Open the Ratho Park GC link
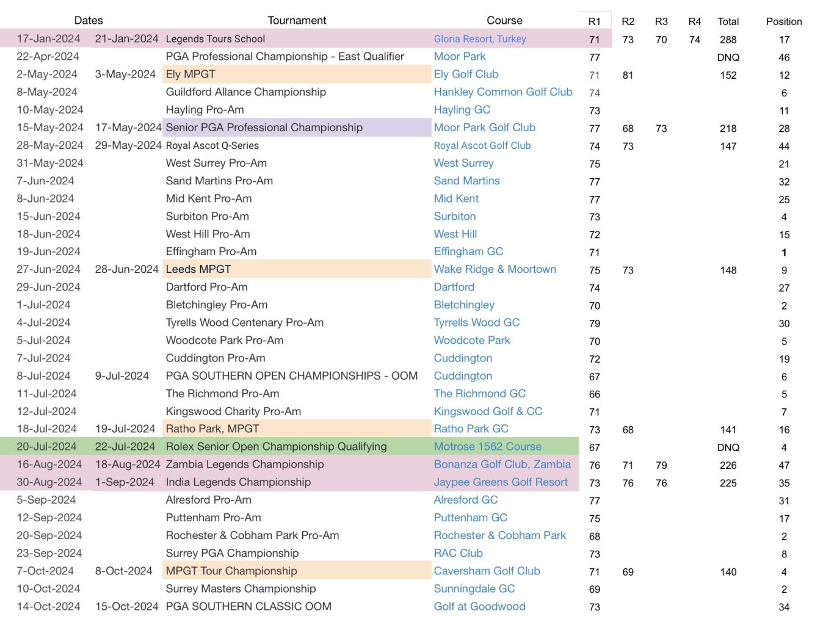 [471, 429]
